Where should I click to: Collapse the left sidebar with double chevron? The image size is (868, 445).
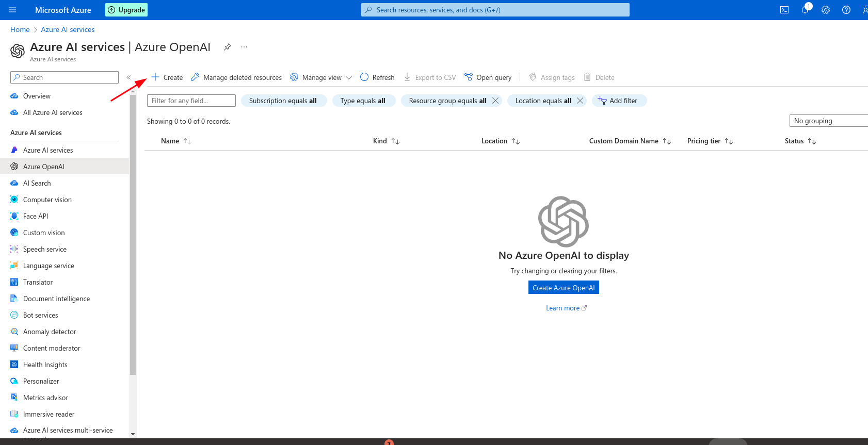(x=128, y=77)
